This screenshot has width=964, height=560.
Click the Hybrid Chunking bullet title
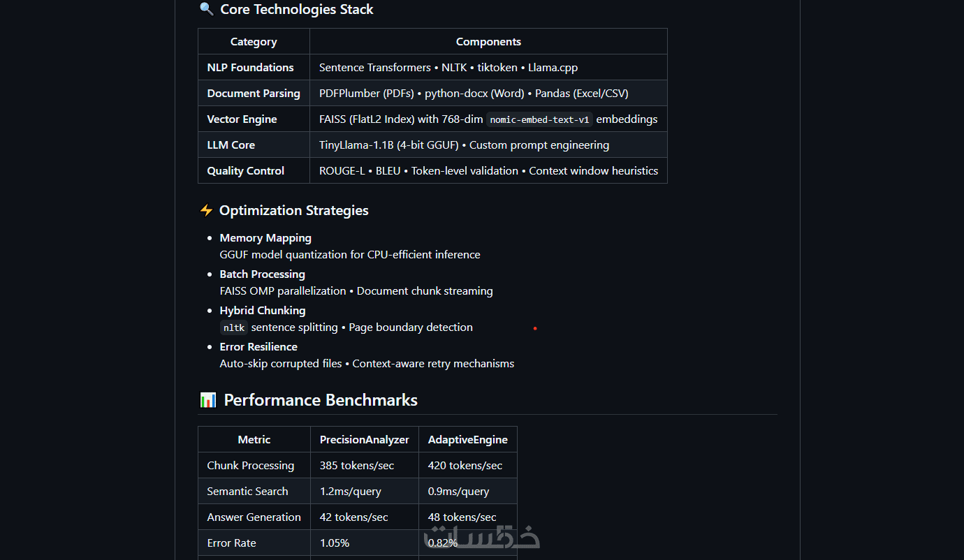(263, 311)
